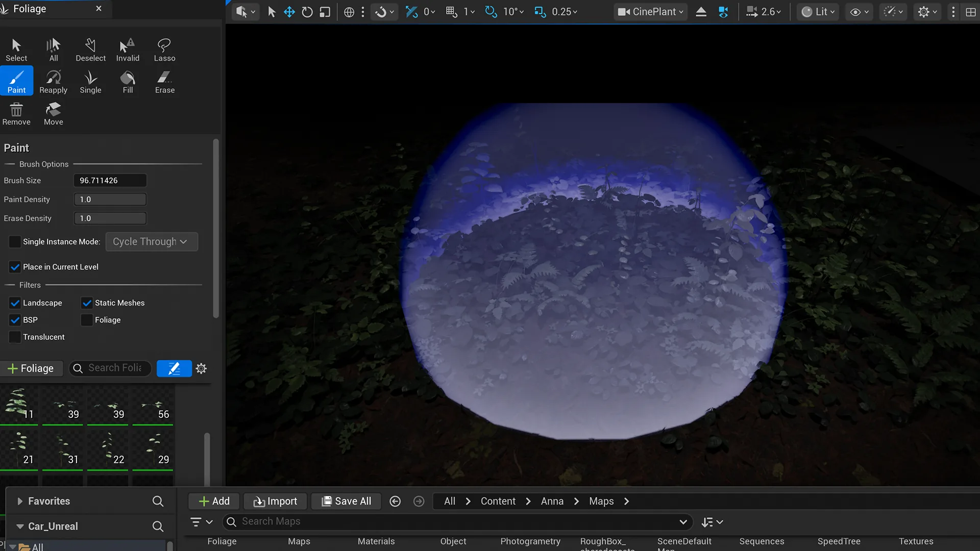
Task: Toggle world coordinate system icon
Action: (349, 12)
